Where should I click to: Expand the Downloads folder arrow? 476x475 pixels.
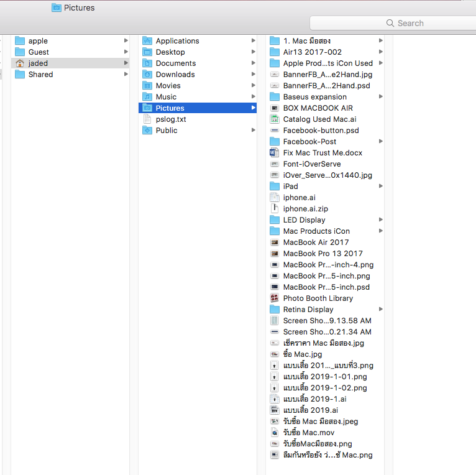pyautogui.click(x=253, y=74)
